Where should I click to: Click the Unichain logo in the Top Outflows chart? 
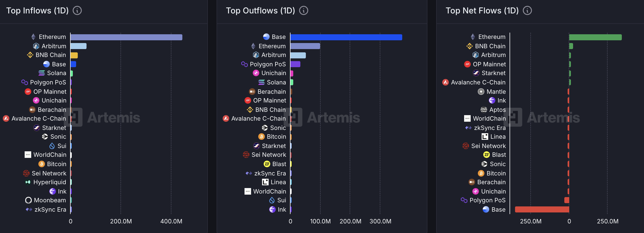click(x=256, y=73)
